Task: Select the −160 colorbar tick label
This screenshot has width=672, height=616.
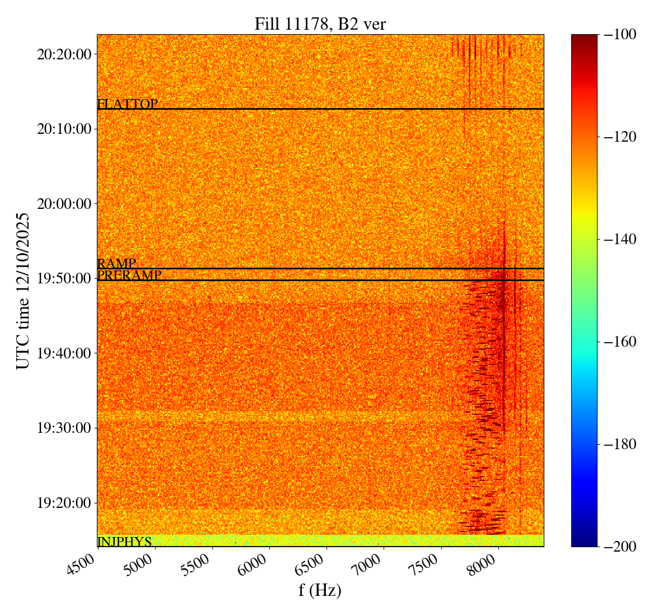Action: (620, 342)
